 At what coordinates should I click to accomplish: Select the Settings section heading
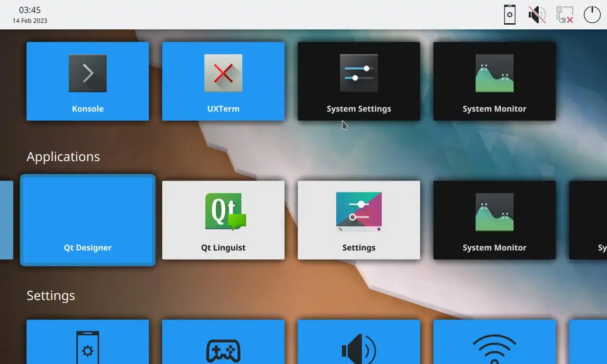coord(51,296)
